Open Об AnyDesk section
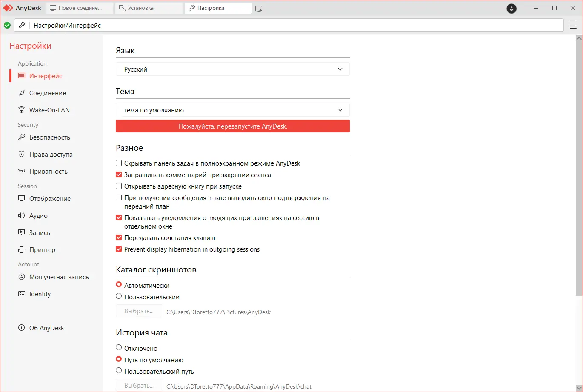This screenshot has height=392, width=583. [47, 328]
